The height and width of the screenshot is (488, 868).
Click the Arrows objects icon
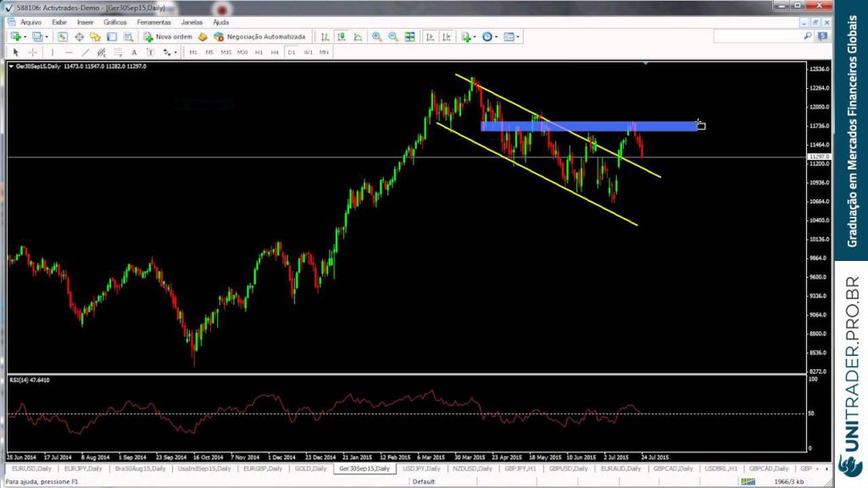tap(167, 52)
